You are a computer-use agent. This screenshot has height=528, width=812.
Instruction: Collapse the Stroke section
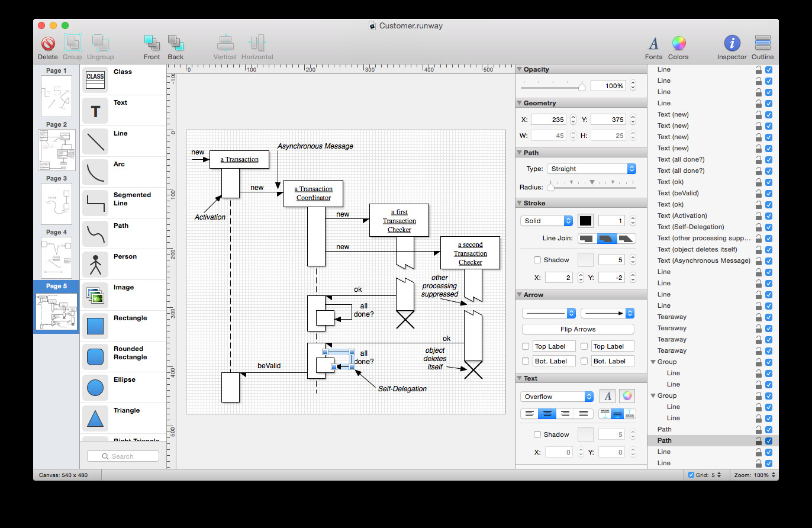point(520,203)
